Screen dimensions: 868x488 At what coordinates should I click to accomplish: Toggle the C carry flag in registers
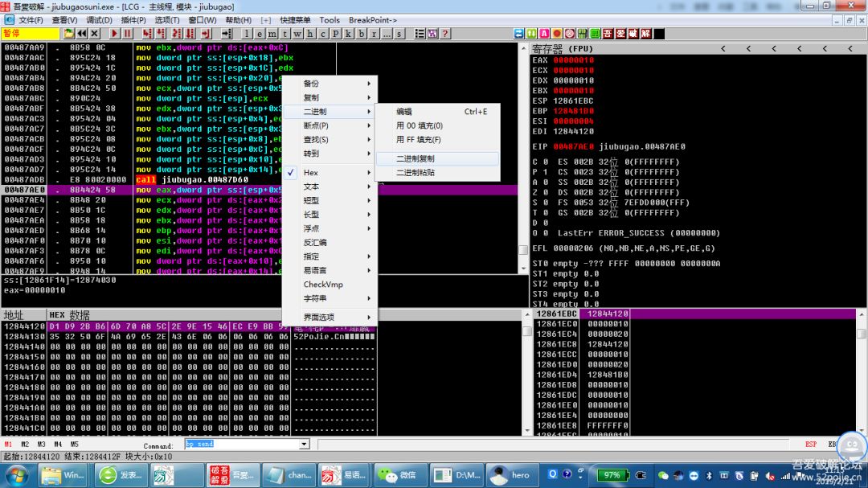545,162
